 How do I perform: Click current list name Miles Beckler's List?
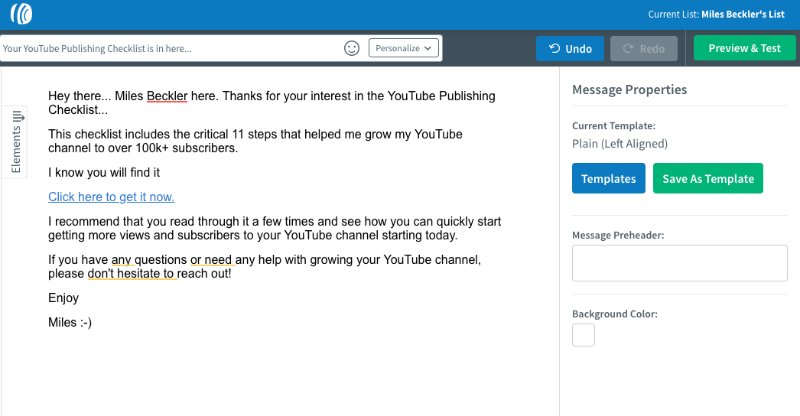(x=743, y=14)
